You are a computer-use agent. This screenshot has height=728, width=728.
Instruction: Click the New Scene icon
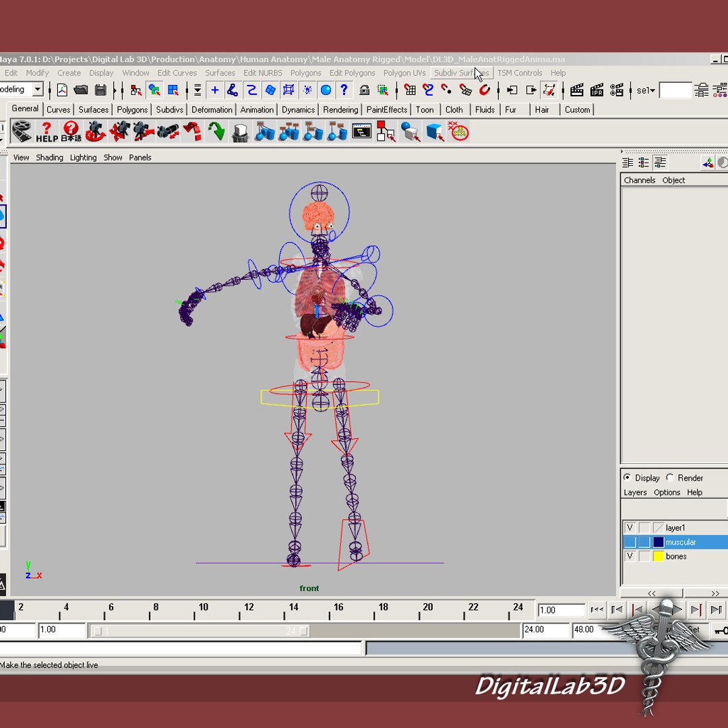pos(62,90)
